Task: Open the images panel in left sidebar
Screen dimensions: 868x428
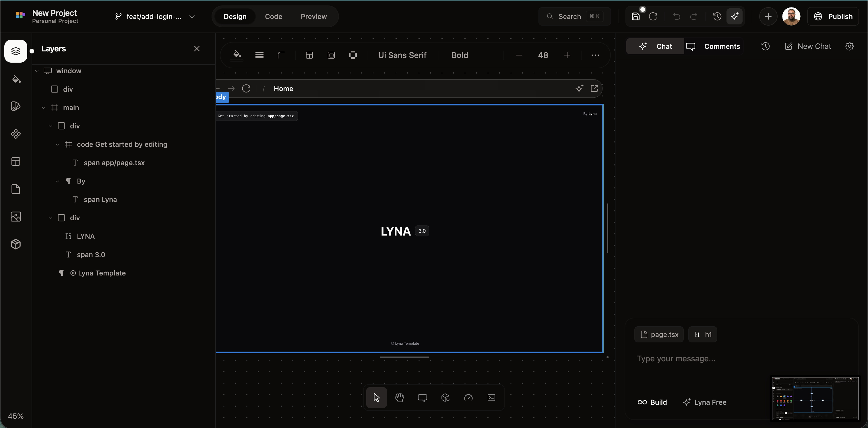Action: coord(15,217)
